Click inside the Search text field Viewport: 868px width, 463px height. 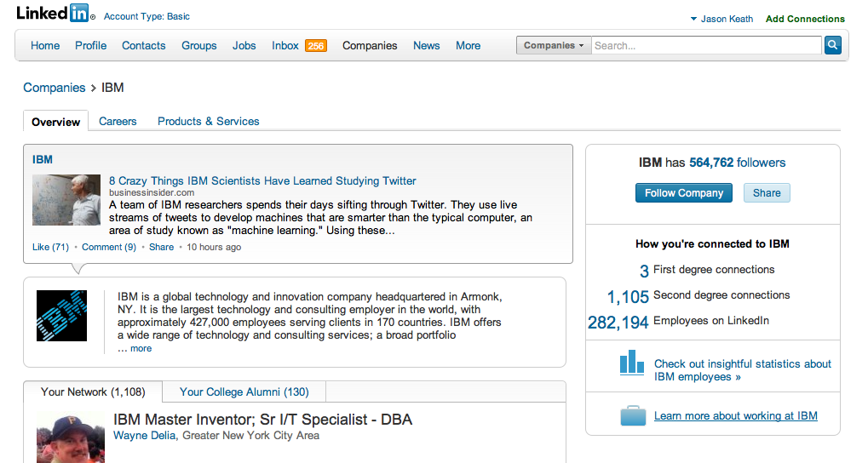click(706, 45)
